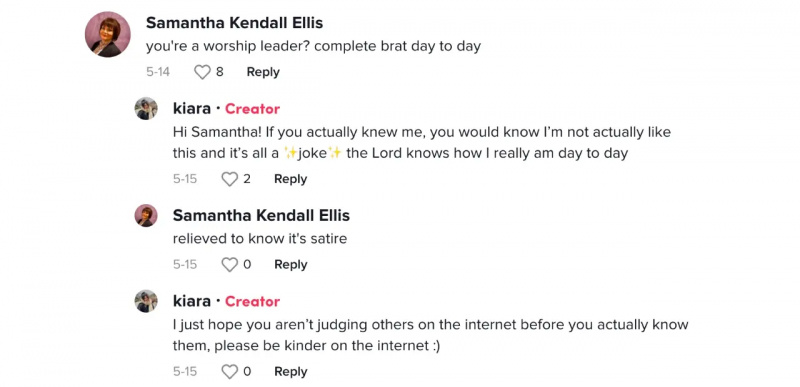Like Samantha's comment with 8 likes
Viewport: 800px width, 387px height.
coord(203,72)
